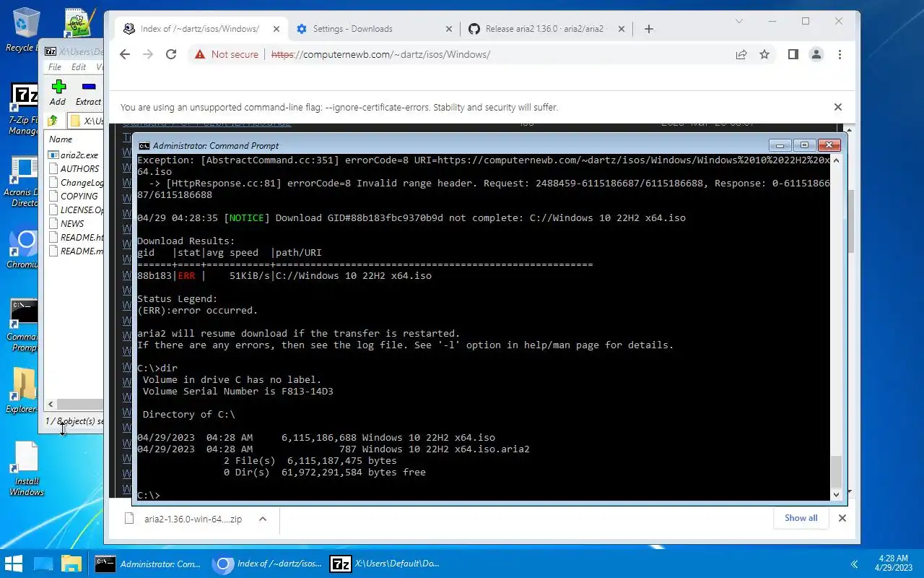The image size is (924, 578).
Task: Open the Explorer desktop shortcut
Action: point(24,390)
